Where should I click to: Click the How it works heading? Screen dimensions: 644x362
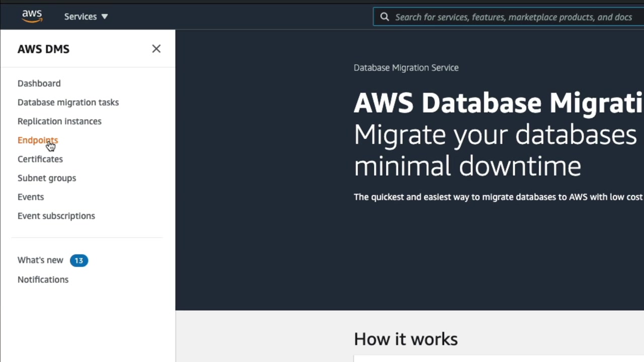tap(406, 339)
